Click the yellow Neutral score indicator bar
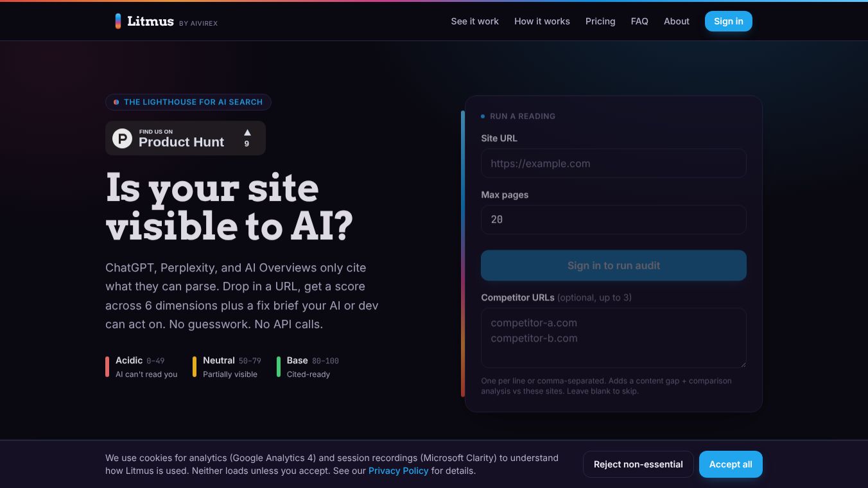 coord(195,367)
